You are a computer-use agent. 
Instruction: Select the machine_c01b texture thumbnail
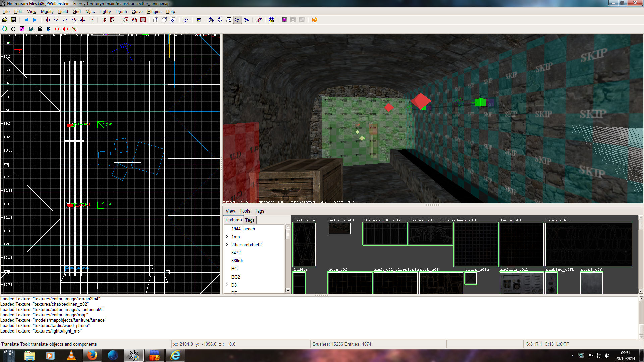pyautogui.click(x=521, y=283)
